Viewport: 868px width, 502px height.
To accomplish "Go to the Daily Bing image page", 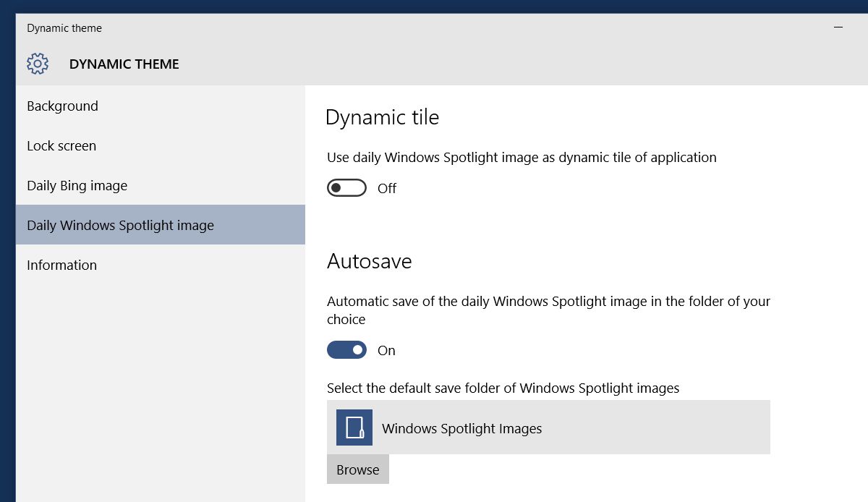I will pyautogui.click(x=161, y=185).
